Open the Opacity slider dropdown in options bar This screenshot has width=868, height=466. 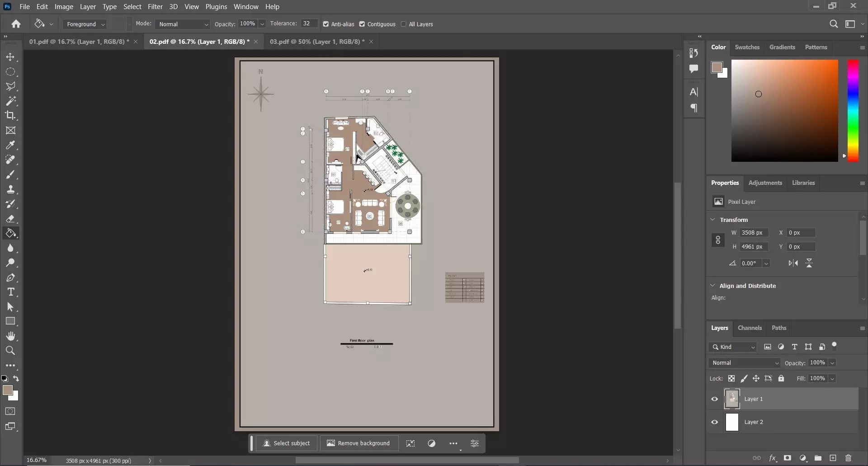pyautogui.click(x=262, y=24)
